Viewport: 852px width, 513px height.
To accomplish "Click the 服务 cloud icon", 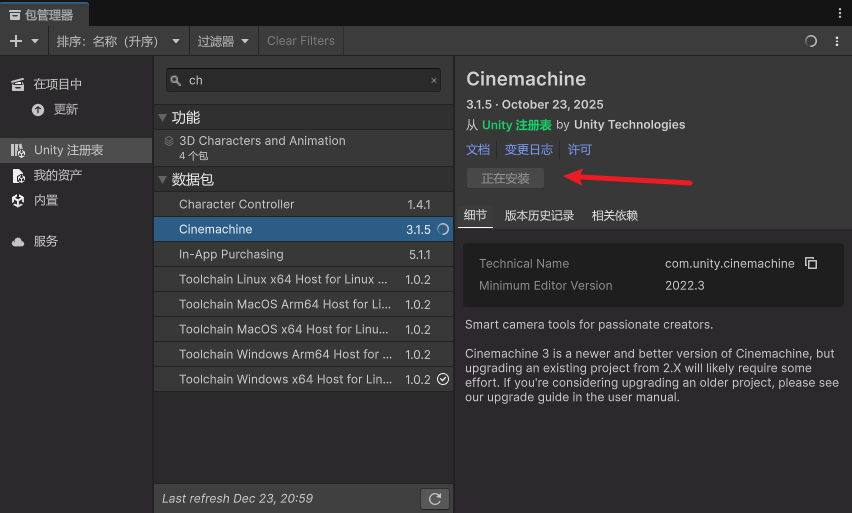I will coord(18,242).
